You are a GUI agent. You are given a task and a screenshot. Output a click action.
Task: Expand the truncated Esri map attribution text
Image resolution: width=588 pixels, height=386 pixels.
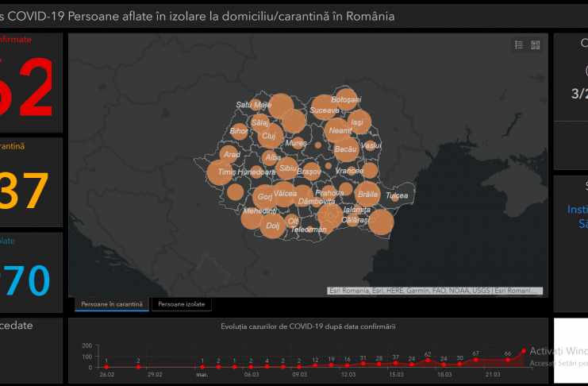tap(435, 291)
